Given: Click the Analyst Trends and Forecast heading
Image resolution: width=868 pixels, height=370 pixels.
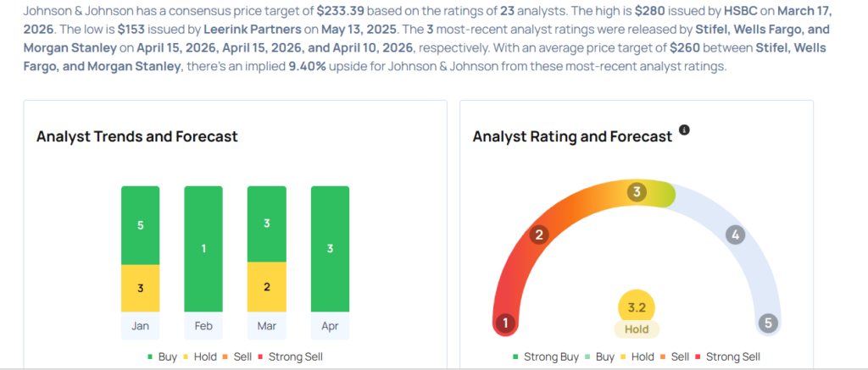Looking at the screenshot, I should coord(137,136).
